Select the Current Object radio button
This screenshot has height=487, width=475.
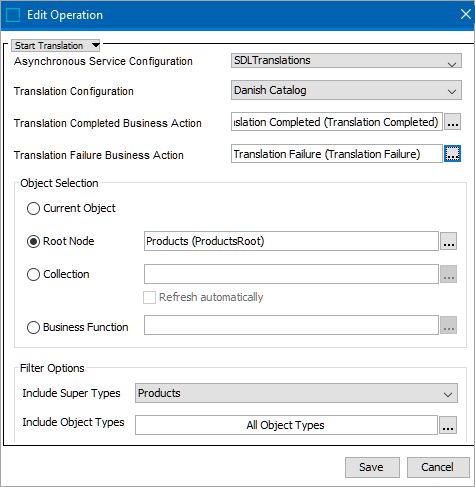click(x=33, y=209)
